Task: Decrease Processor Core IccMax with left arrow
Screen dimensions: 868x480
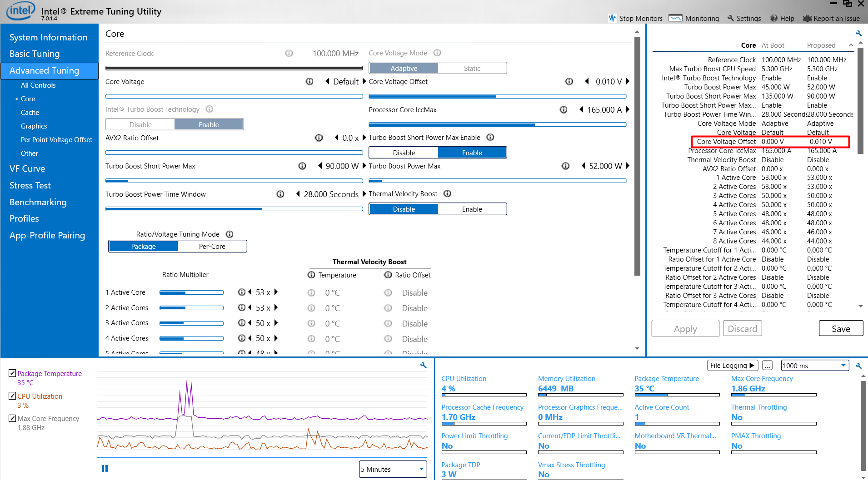Action: (581, 109)
